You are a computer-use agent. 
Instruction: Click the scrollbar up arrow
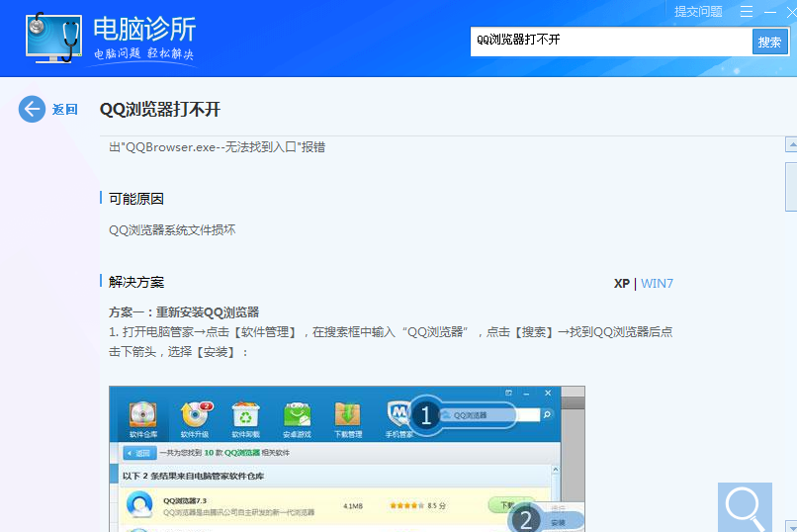tap(791, 144)
